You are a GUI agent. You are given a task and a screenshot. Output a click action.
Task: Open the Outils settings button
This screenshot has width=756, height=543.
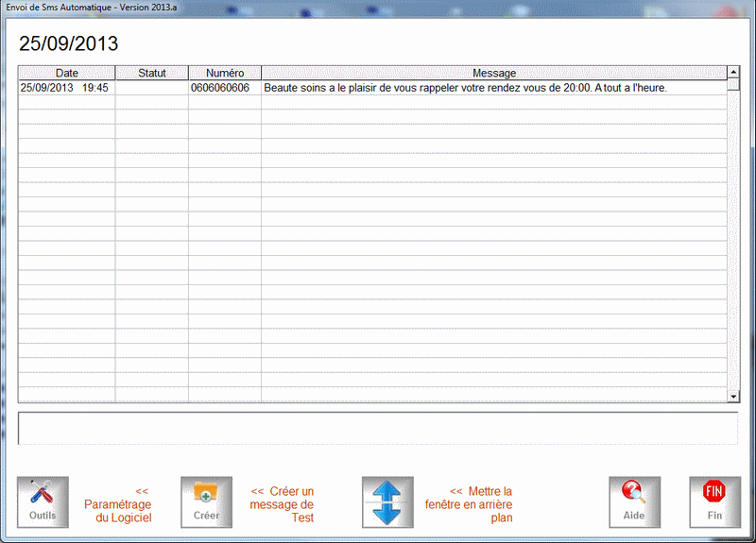[43, 502]
